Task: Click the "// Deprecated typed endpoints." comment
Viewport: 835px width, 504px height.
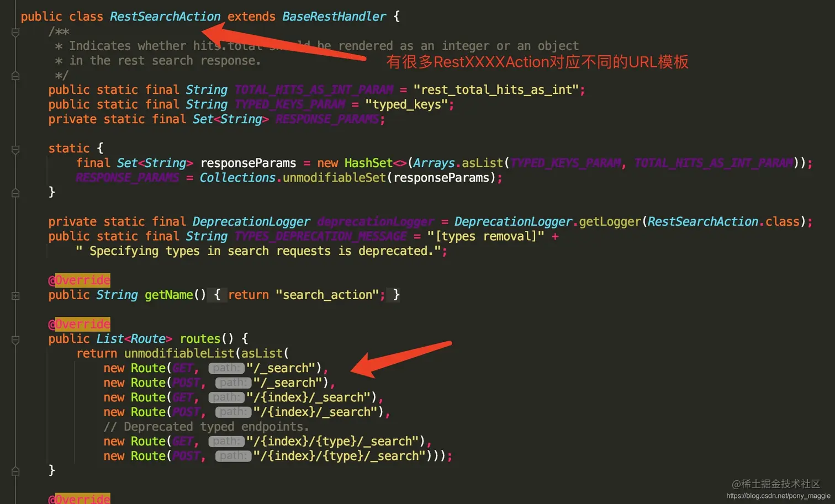Action: pyautogui.click(x=207, y=427)
